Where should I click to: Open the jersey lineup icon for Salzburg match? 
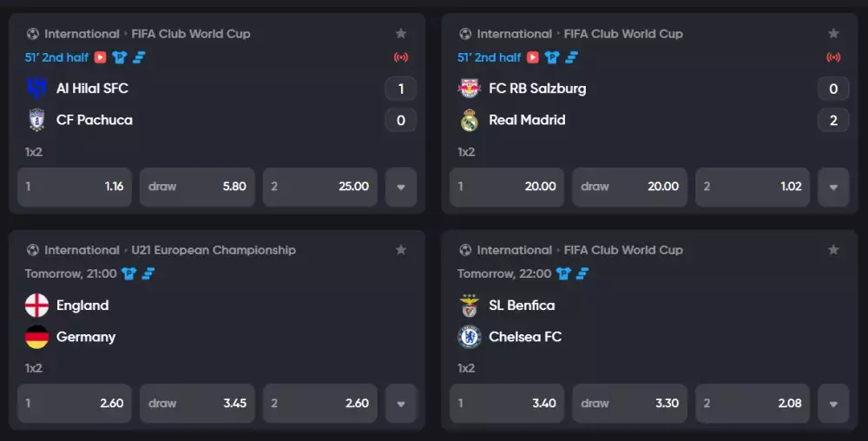(552, 57)
